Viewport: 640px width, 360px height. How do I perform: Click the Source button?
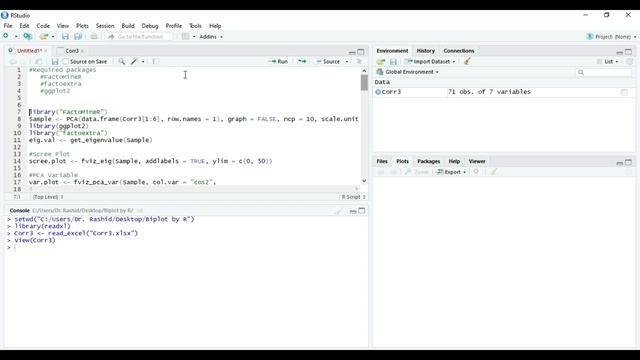328,61
